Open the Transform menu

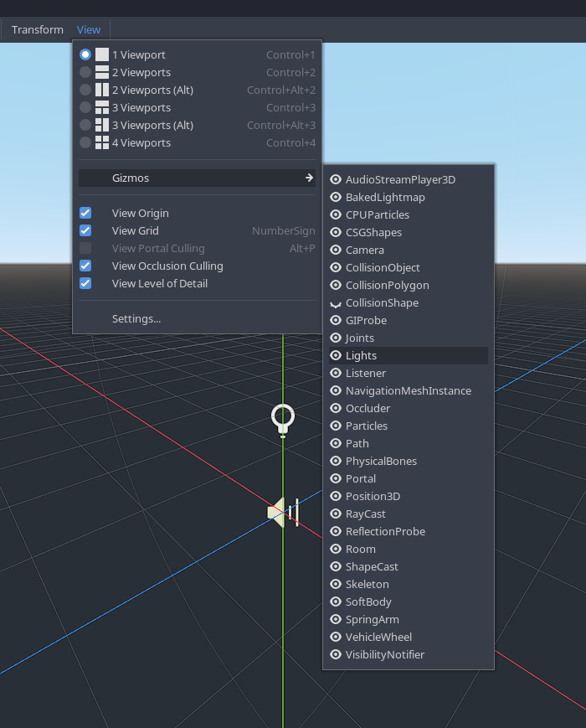[38, 29]
